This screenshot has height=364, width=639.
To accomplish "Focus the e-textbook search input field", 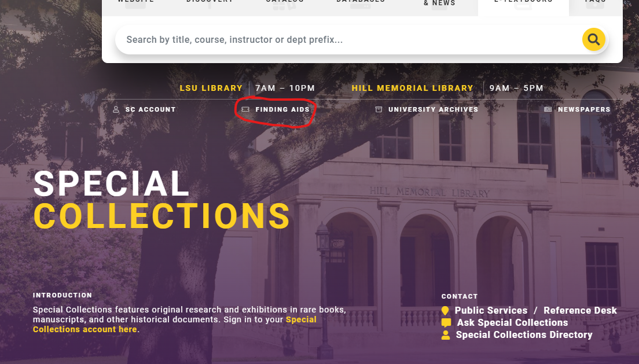I will [347, 40].
